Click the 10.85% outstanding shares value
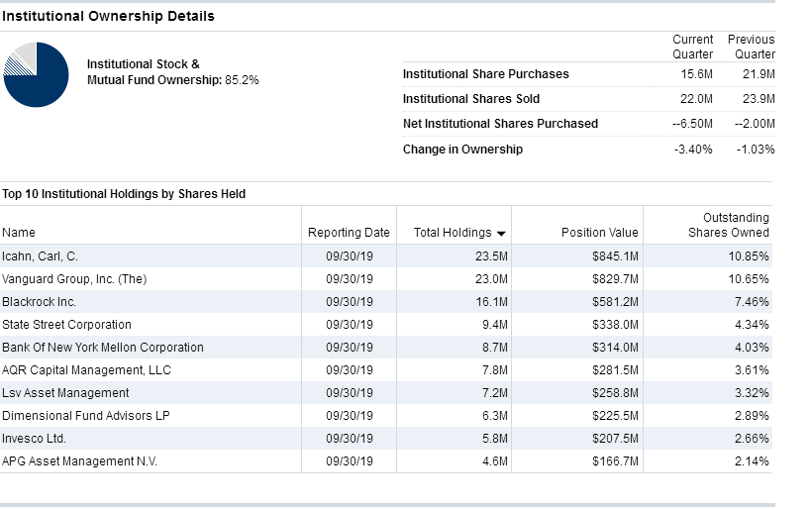 point(749,256)
